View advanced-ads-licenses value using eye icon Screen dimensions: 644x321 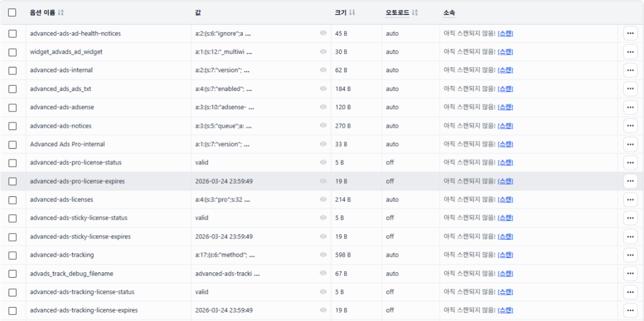pyautogui.click(x=323, y=199)
